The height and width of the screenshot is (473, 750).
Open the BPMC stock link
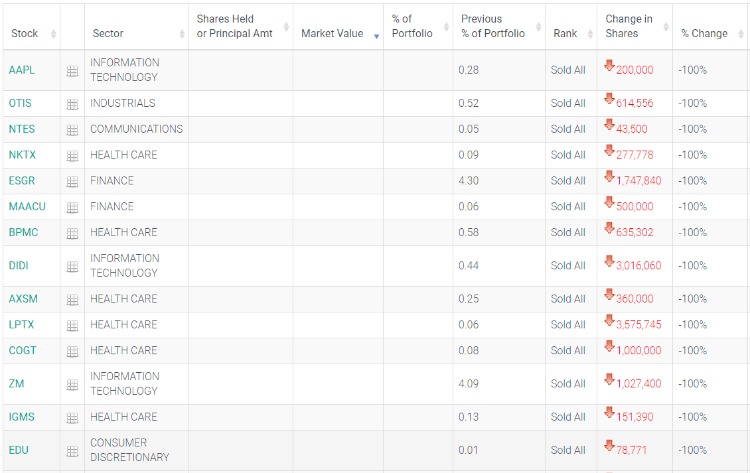point(23,232)
